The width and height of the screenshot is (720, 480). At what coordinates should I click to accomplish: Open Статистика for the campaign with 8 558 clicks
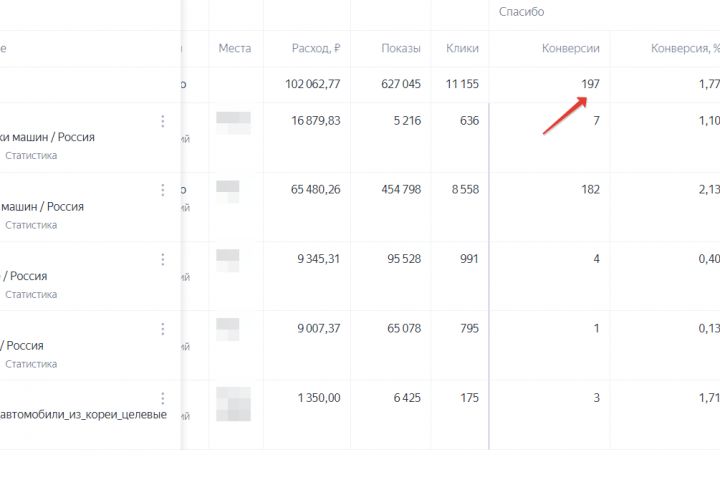pyautogui.click(x=31, y=225)
